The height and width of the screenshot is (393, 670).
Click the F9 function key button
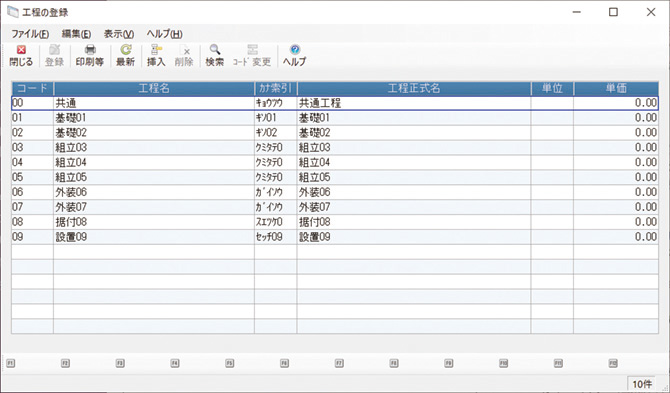click(449, 364)
